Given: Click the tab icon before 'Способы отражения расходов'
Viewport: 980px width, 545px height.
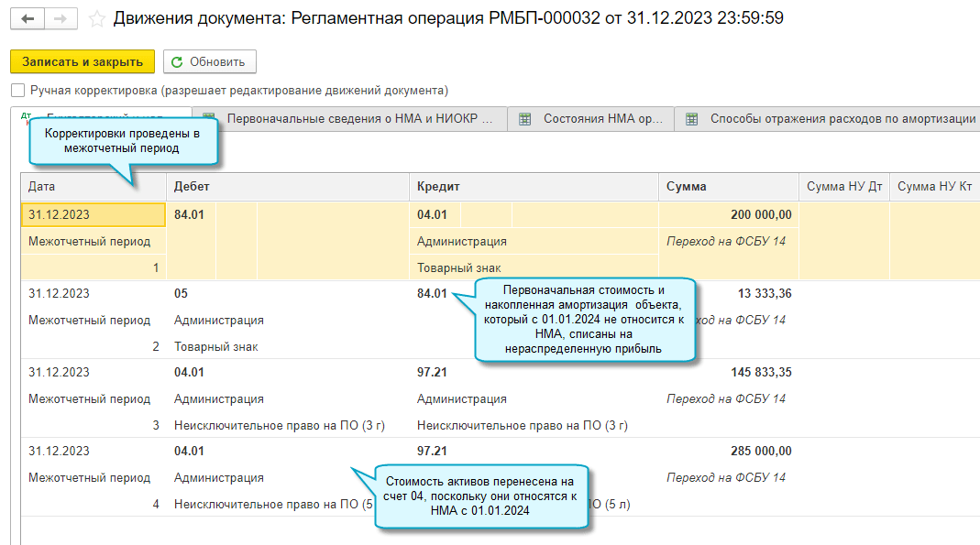Looking at the screenshot, I should (692, 118).
